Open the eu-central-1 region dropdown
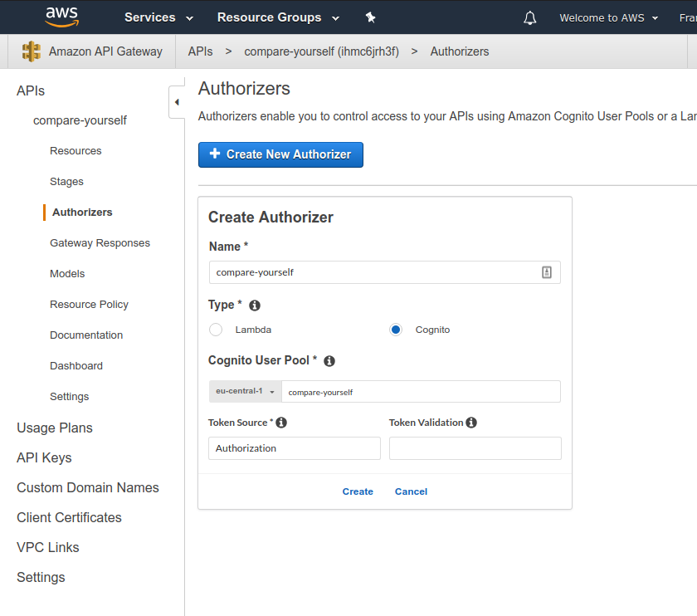The height and width of the screenshot is (616, 697). pyautogui.click(x=246, y=391)
